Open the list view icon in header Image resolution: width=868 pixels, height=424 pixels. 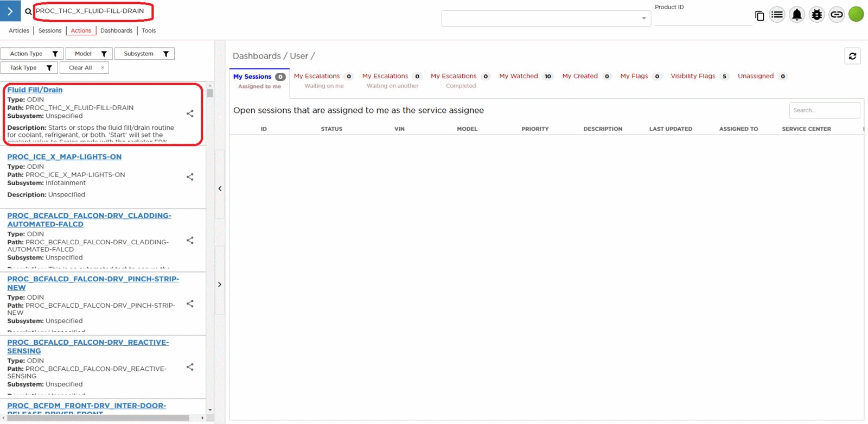[x=777, y=15]
